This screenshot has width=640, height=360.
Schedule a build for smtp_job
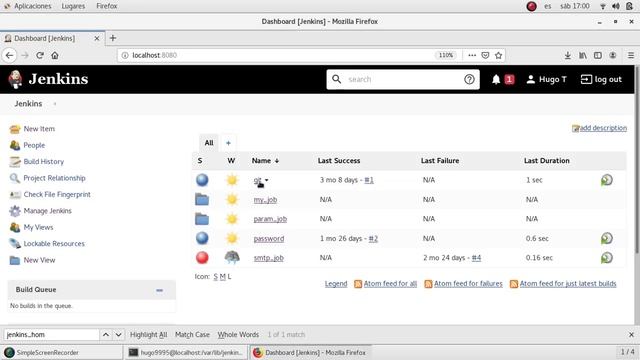[607, 258]
